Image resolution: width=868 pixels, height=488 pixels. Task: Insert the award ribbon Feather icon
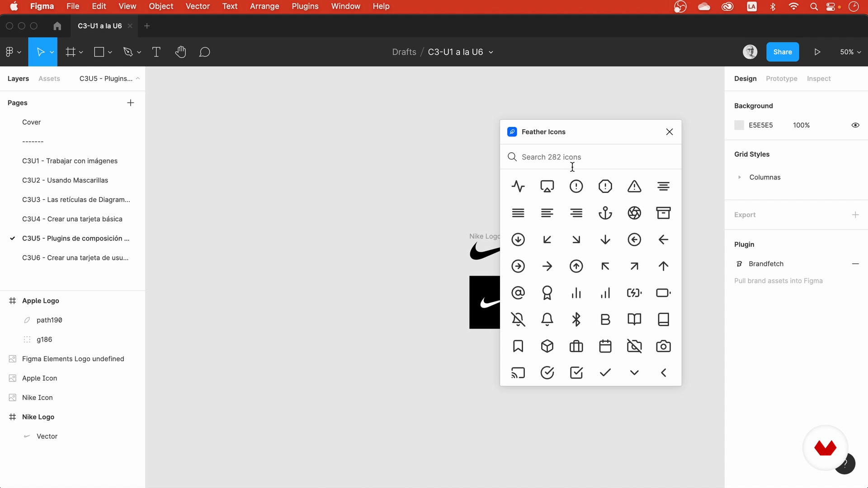547,293
